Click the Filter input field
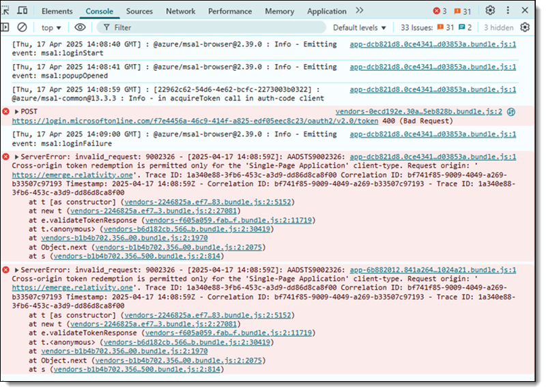 pos(211,27)
